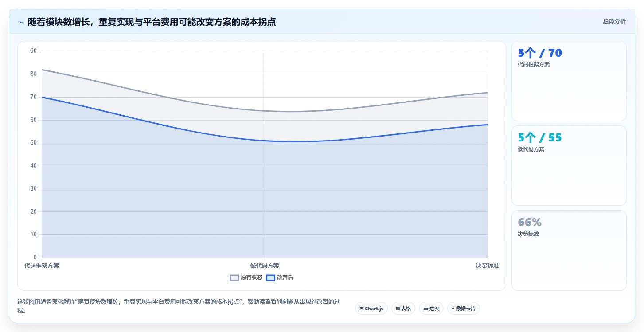Click the 进度 chip icon
Screen dimensions: 644x332
[x=425, y=309]
